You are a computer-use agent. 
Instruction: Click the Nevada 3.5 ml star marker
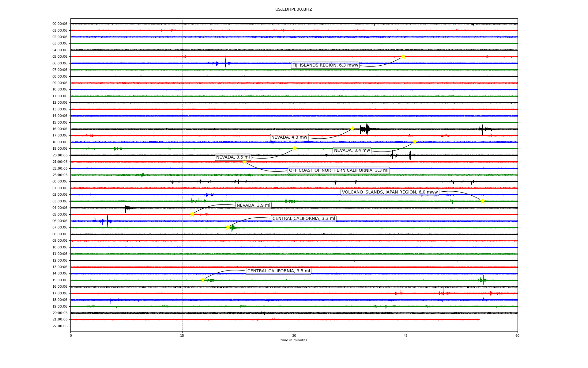pos(295,149)
